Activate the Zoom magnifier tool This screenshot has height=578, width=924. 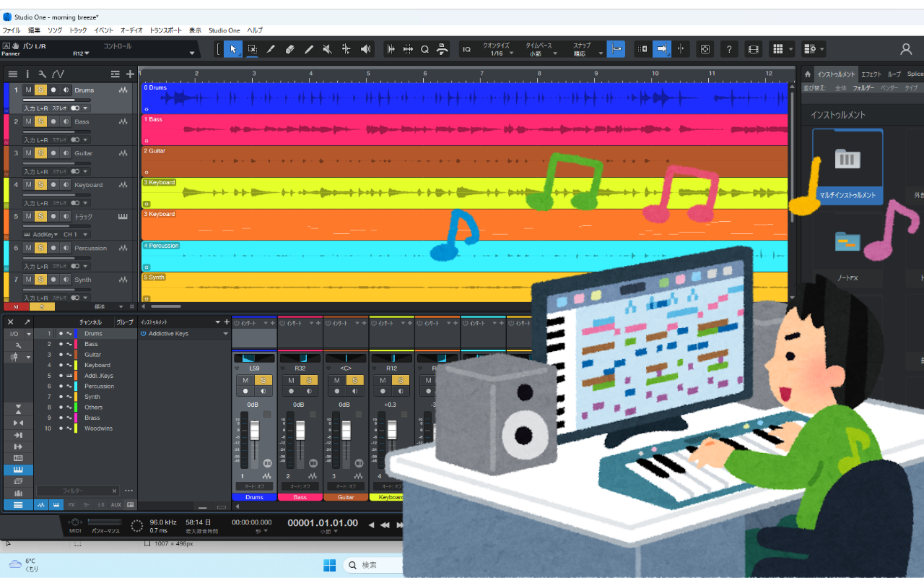[x=424, y=48]
